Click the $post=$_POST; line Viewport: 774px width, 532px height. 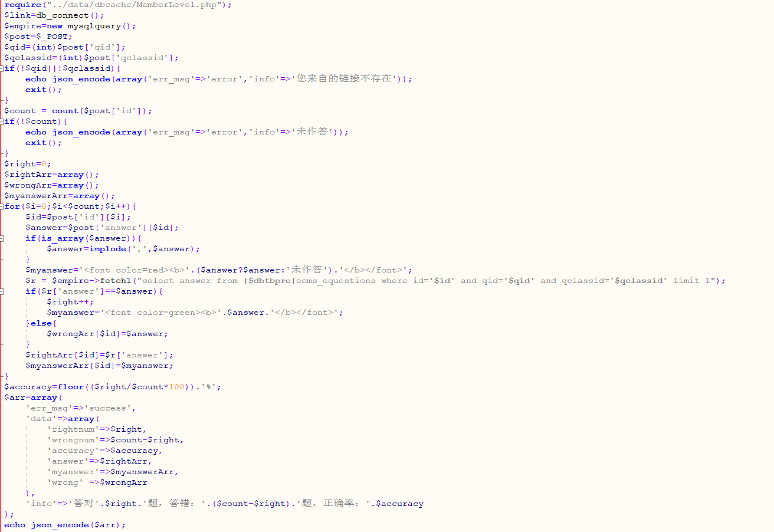coord(38,37)
